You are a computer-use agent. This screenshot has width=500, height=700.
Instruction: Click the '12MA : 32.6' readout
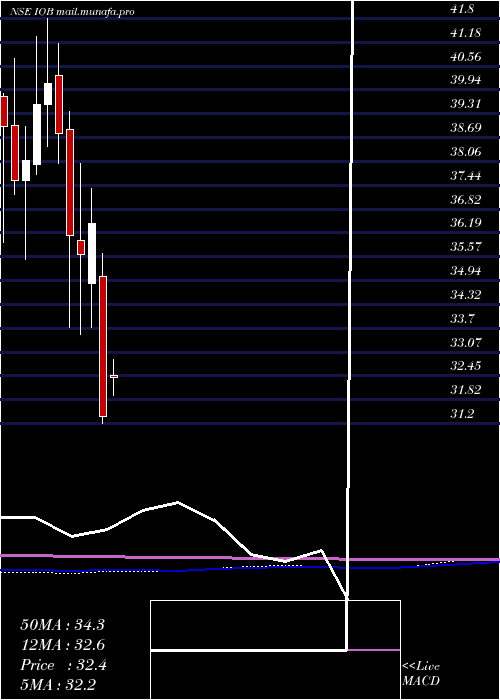coord(62,645)
